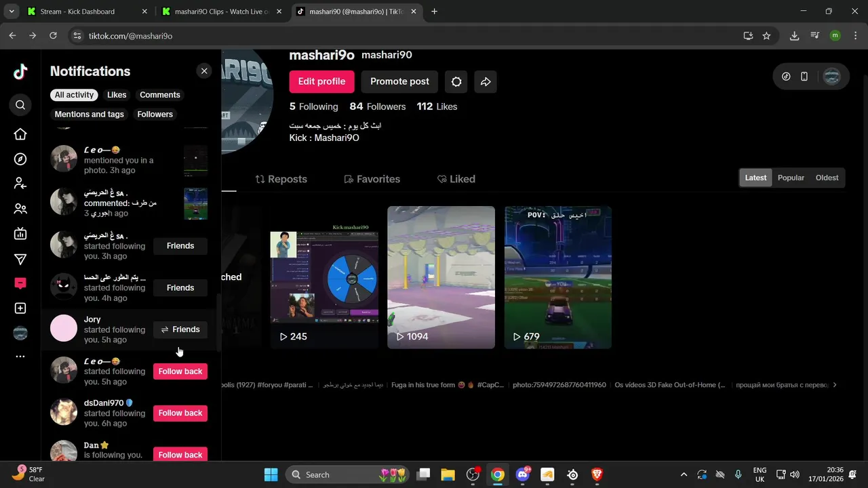Open profile settings gear icon

pos(456,81)
